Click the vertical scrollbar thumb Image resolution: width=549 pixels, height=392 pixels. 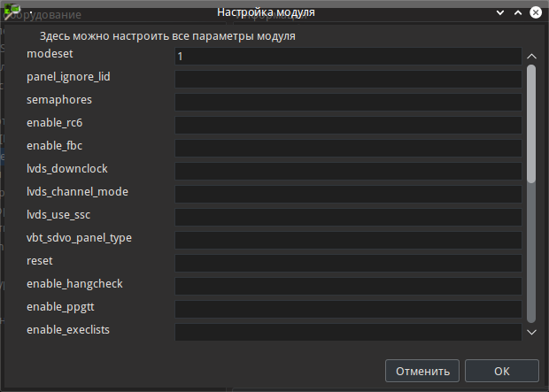(531, 124)
